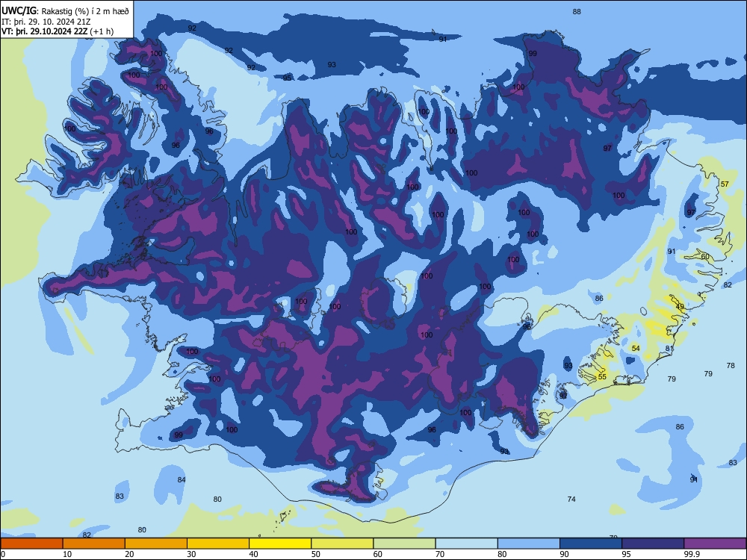Screen dimensions: 747x560
Task: Click the legend label 50
Action: click(x=316, y=554)
